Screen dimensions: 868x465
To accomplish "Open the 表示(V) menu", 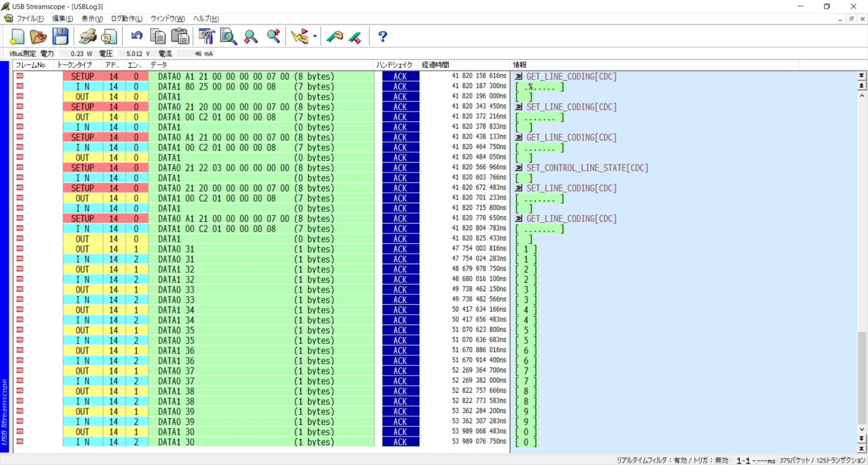I will [x=92, y=18].
